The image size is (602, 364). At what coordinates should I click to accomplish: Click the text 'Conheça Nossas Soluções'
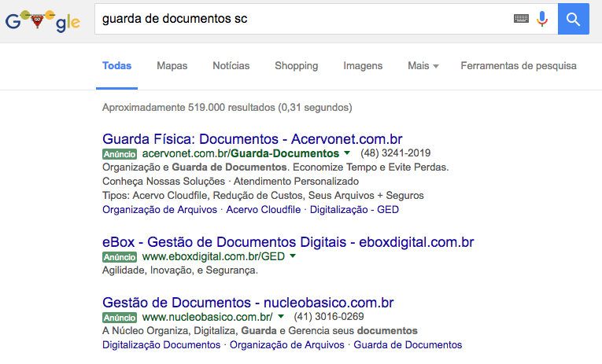[x=164, y=182]
